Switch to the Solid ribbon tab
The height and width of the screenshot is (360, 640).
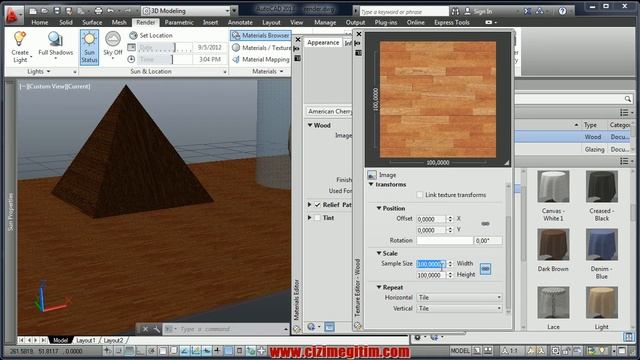coord(66,22)
